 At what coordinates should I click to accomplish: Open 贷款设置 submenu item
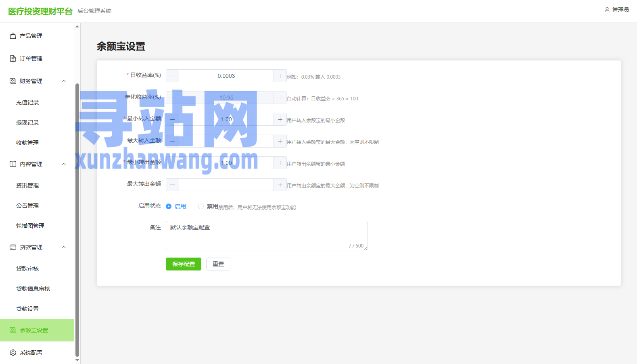coord(37,309)
